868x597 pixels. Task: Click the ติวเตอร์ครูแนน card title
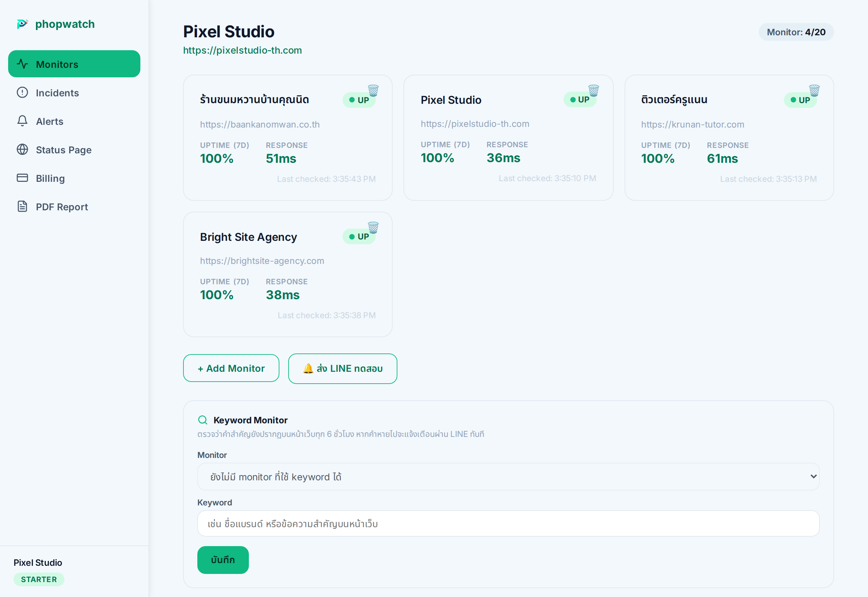click(x=674, y=99)
